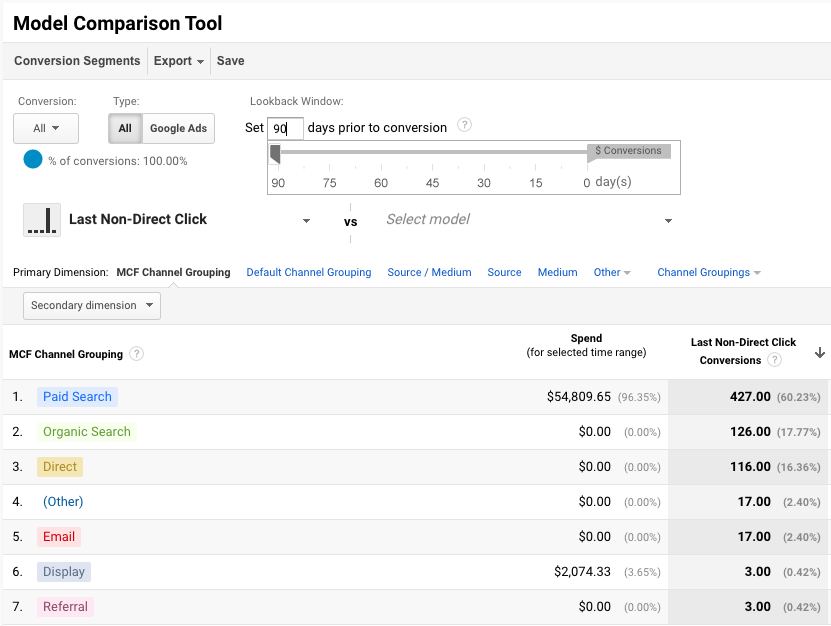
Task: Click the lookback days input field
Action: 285,128
